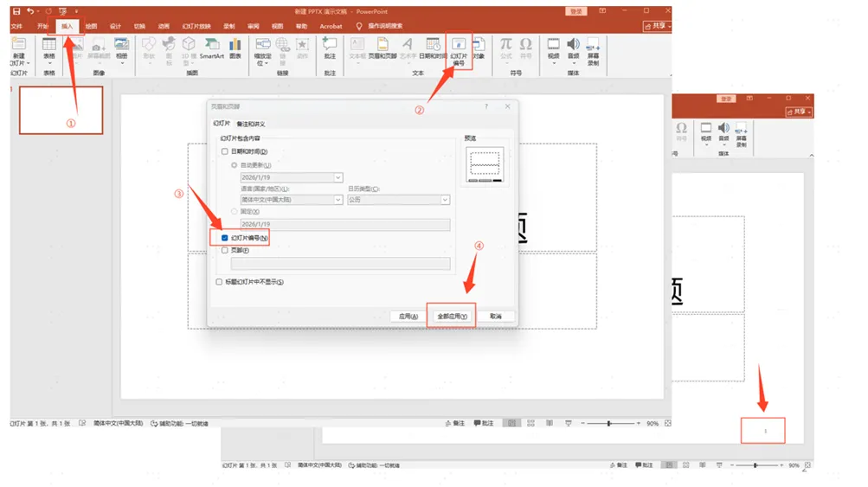Click the 90% zoom level in front window
Screen dimensions: 868x487
(x=653, y=423)
